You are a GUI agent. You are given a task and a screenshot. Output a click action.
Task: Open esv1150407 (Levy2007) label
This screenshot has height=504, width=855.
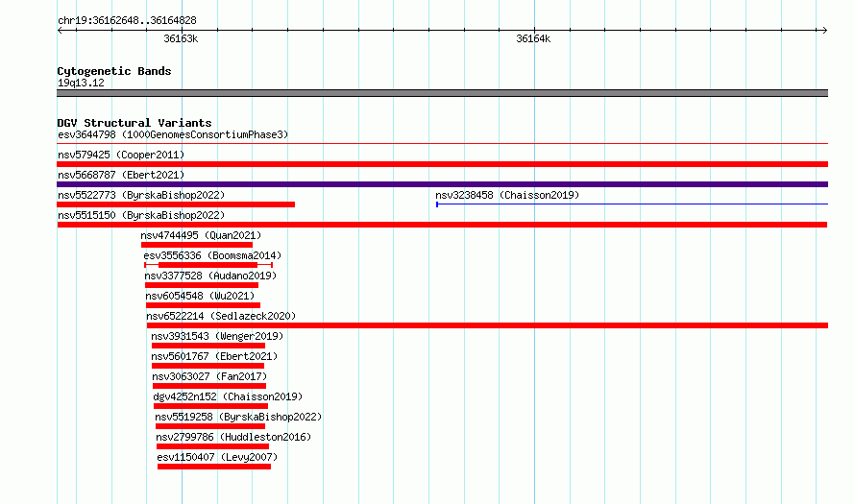(x=217, y=457)
